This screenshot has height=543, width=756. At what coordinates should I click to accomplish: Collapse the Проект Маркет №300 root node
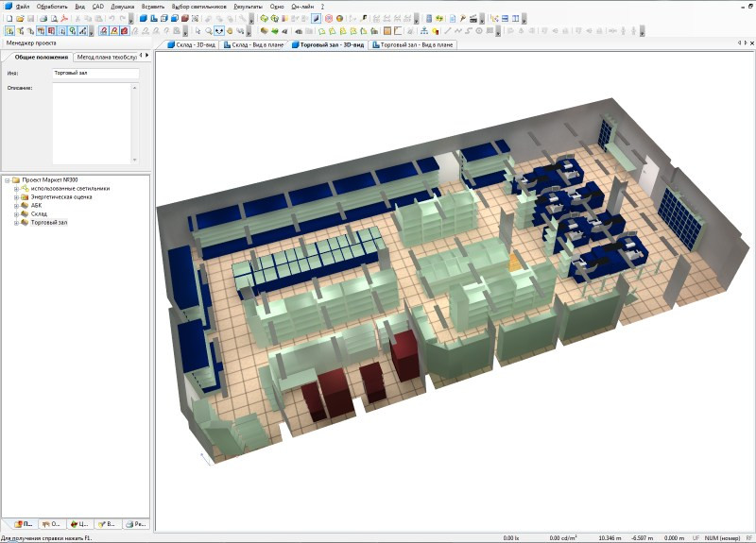[x=8, y=180]
